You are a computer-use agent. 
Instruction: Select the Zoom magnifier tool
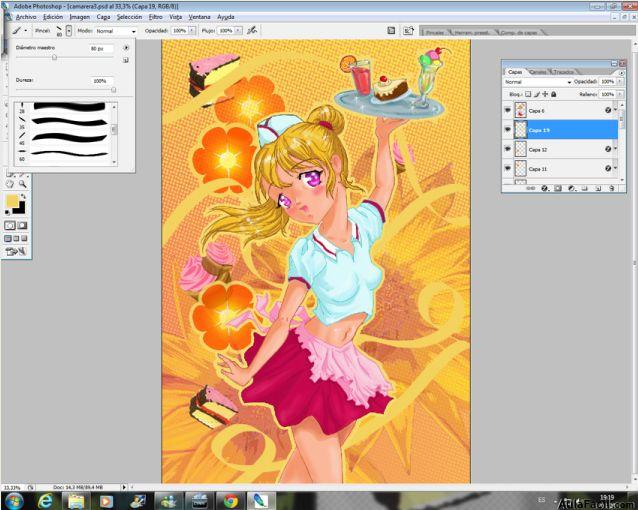point(22,184)
